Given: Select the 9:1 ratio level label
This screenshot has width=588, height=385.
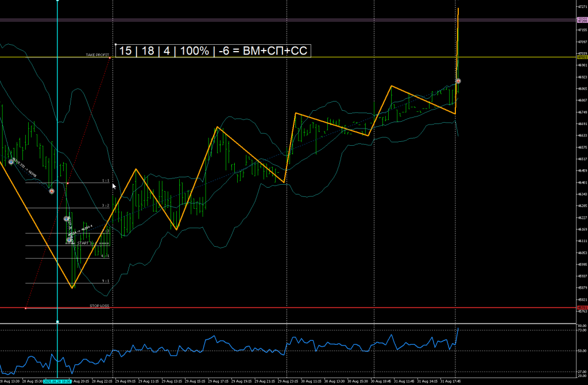Looking at the screenshot, I should point(105,281).
